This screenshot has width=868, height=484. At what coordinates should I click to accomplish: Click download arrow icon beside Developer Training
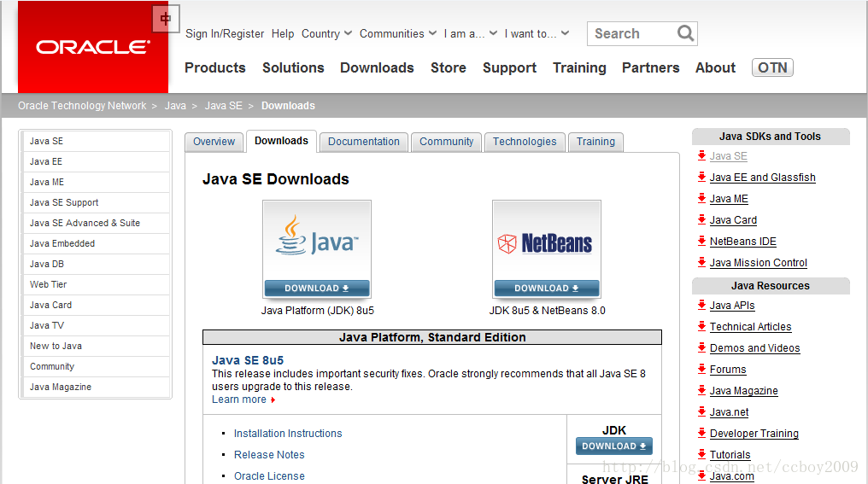702,433
